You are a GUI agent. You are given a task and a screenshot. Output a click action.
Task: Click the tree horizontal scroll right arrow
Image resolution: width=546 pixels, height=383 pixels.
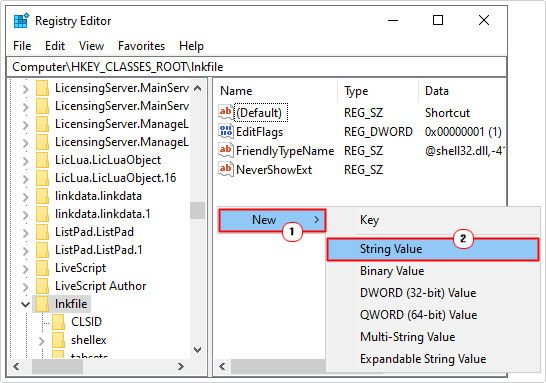point(181,366)
